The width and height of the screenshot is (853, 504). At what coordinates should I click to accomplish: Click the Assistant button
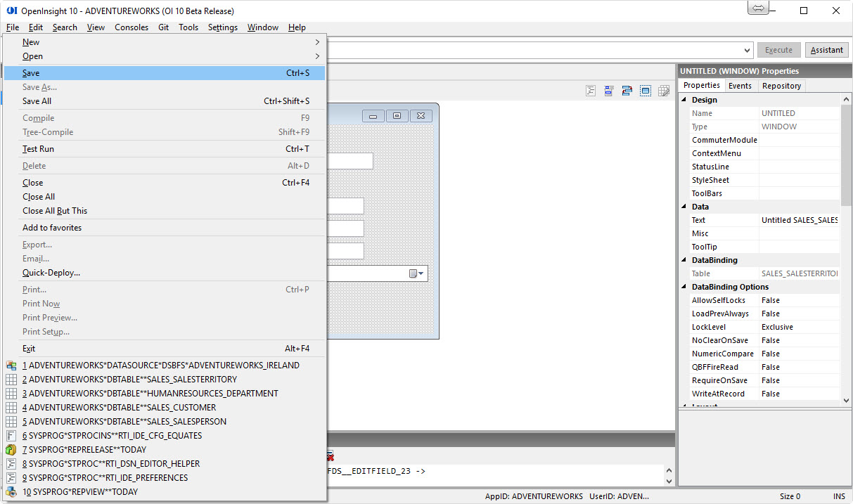pyautogui.click(x=827, y=50)
